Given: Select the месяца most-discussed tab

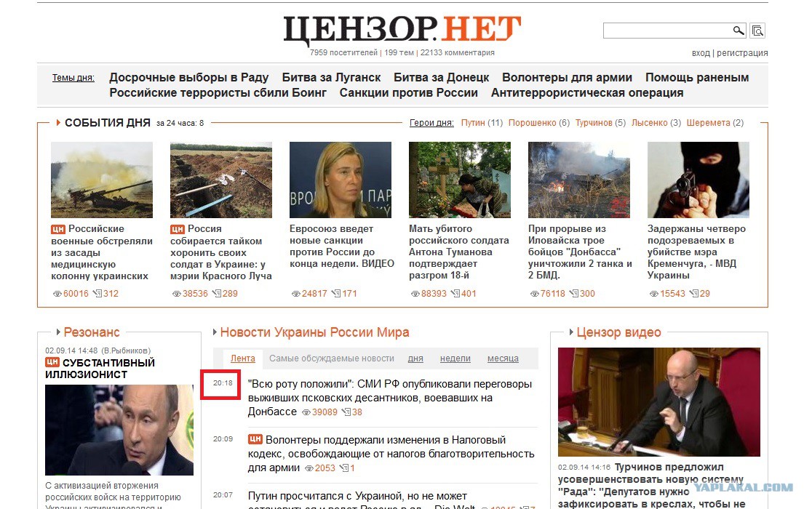Looking at the screenshot, I should 503,358.
